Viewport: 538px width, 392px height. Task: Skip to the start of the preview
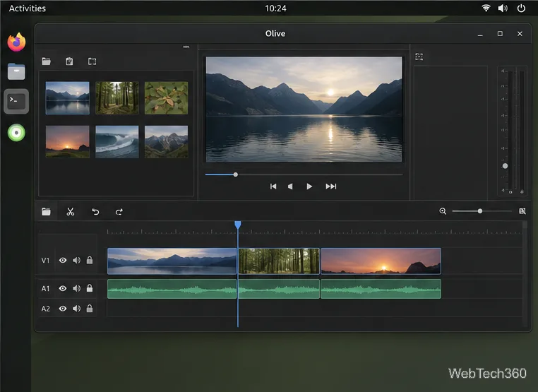[x=273, y=186]
